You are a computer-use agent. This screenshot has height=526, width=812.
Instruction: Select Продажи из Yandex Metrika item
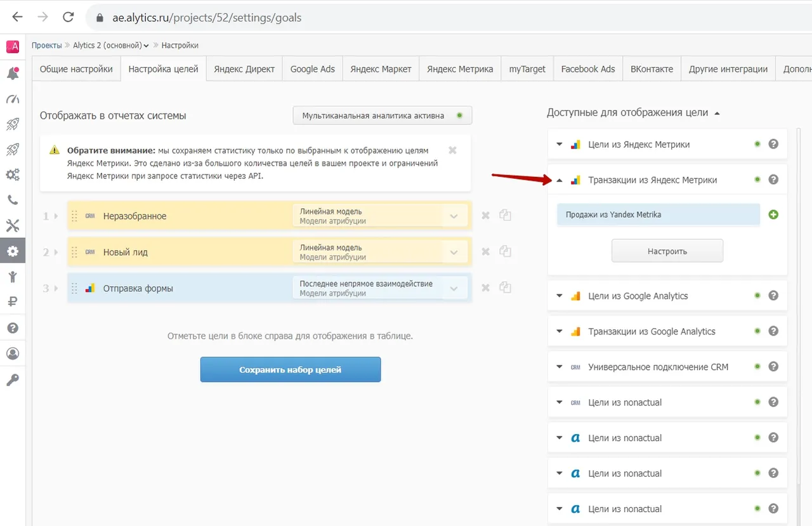click(658, 214)
